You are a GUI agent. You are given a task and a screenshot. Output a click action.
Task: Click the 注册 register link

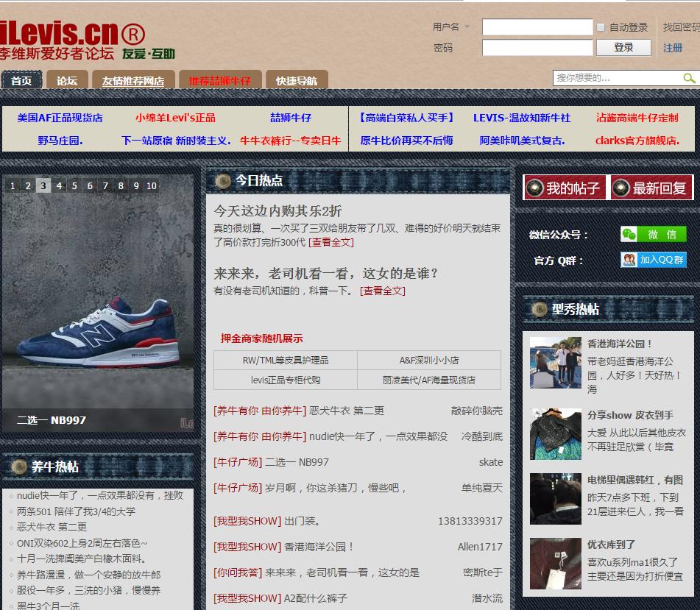click(x=672, y=48)
